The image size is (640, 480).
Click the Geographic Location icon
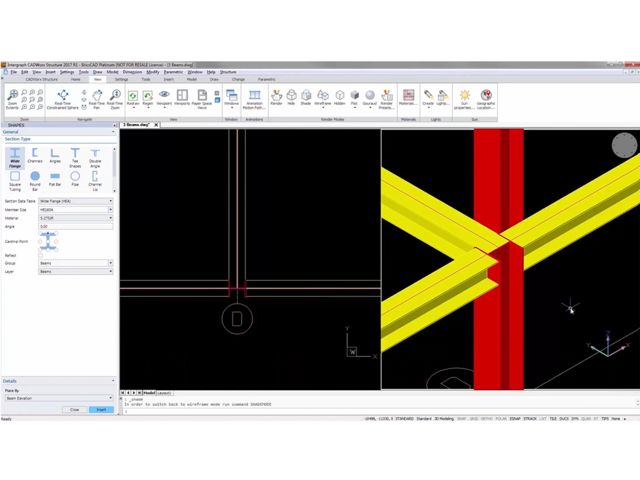(x=486, y=99)
